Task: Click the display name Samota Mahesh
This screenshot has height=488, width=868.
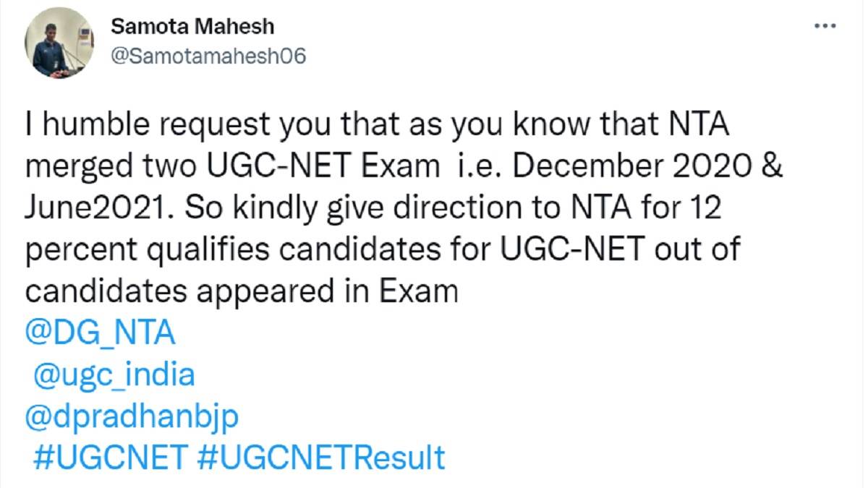Action: [192, 26]
